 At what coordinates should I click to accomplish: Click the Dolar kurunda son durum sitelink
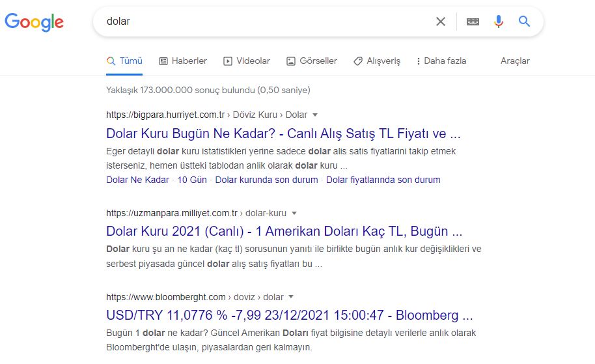point(266,180)
